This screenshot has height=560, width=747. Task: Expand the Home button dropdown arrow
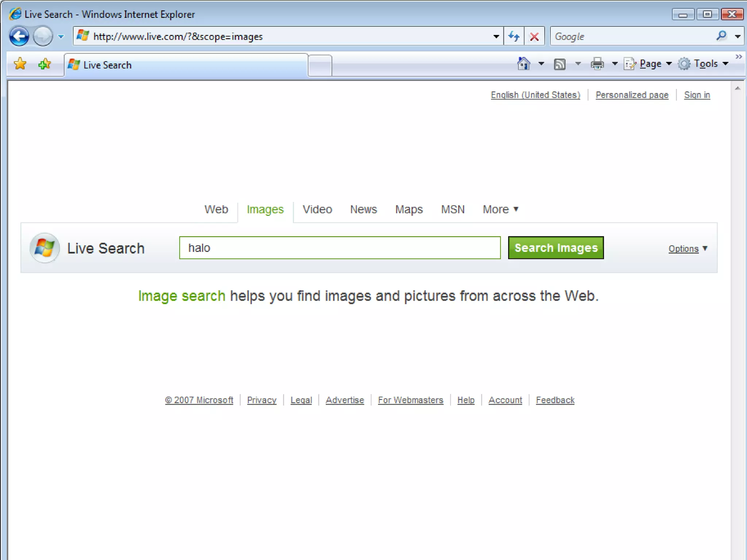(x=541, y=64)
